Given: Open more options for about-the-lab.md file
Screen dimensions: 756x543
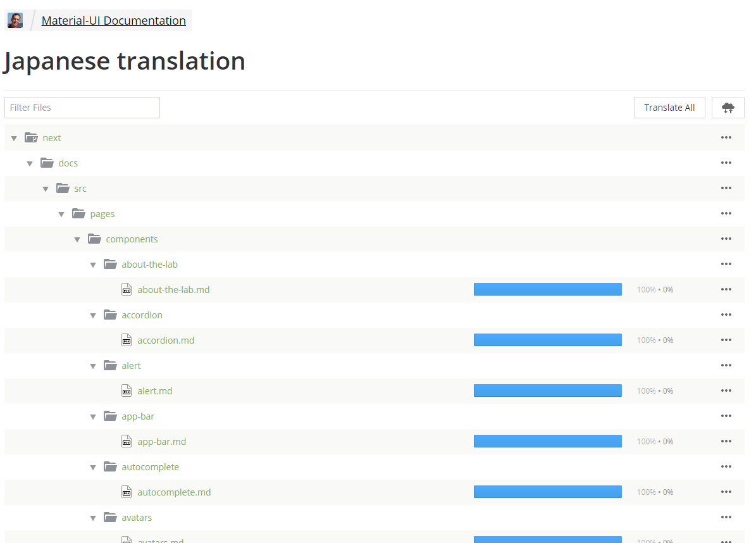Looking at the screenshot, I should click(726, 289).
